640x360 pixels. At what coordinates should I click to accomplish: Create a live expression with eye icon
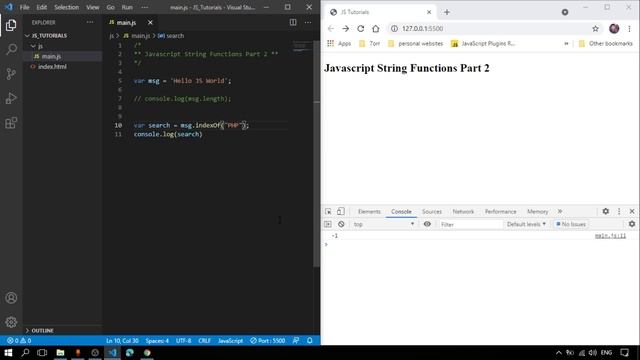point(427,224)
